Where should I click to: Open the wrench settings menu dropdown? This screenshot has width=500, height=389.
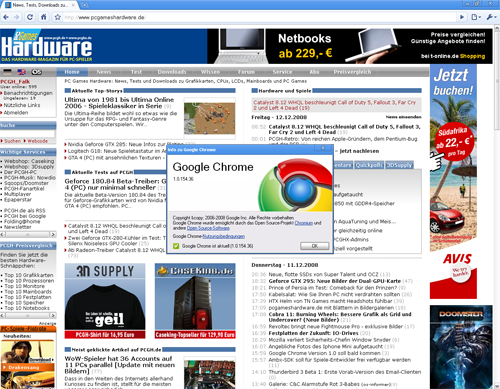pos(491,17)
